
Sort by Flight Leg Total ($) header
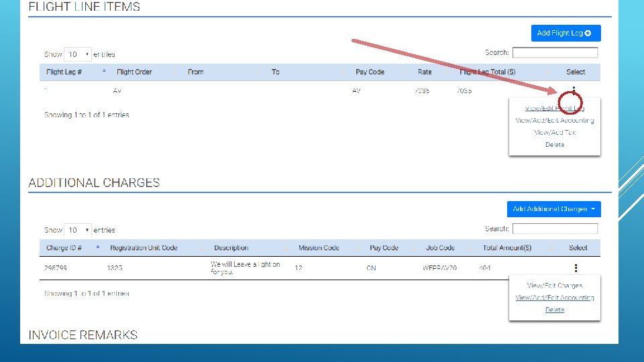point(487,72)
